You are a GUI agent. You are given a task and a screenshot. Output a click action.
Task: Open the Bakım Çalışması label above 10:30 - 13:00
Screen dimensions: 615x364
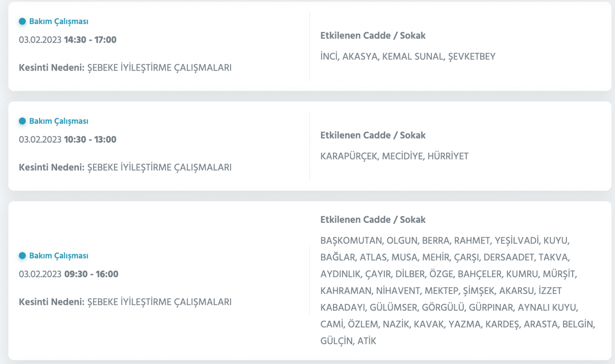pos(59,121)
